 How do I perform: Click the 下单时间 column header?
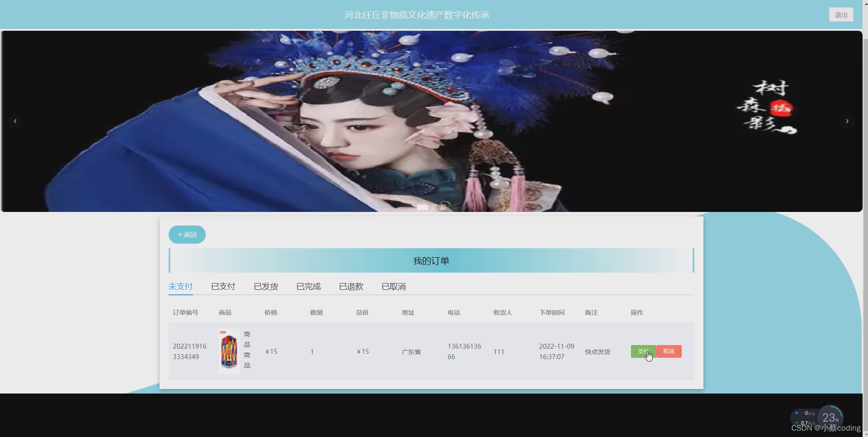pyautogui.click(x=552, y=312)
